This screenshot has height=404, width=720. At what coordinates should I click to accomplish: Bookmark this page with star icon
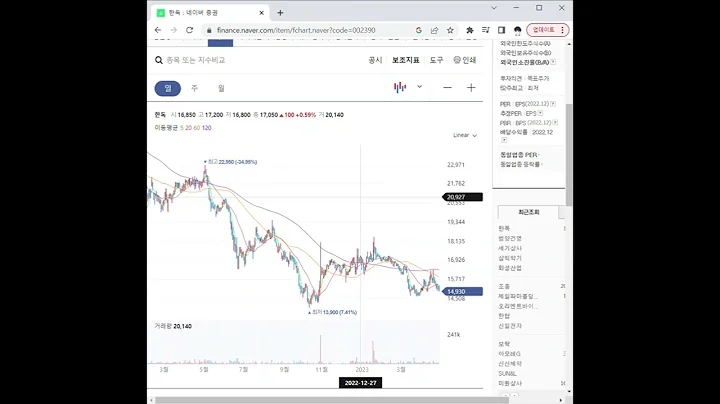[450, 30]
